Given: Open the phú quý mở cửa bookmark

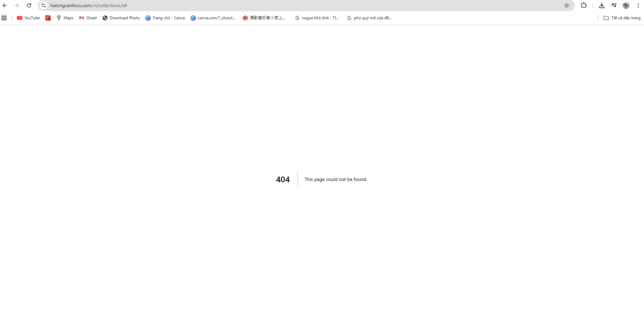Looking at the screenshot, I should tap(369, 18).
